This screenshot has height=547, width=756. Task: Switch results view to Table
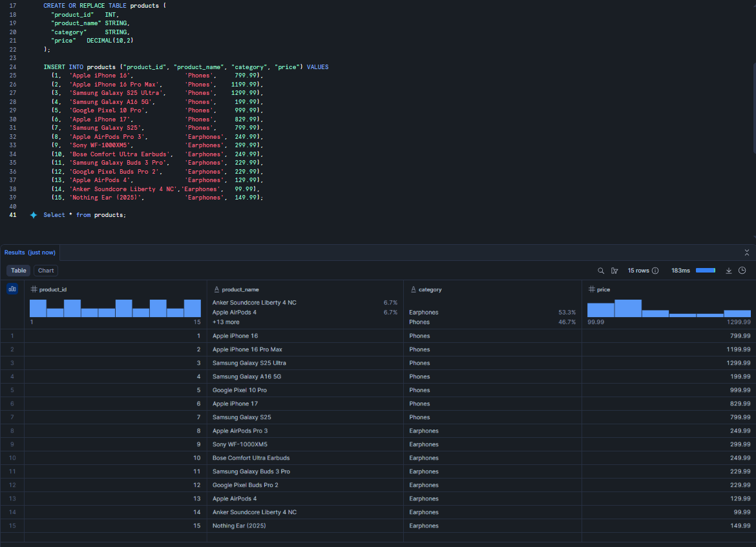coord(19,271)
